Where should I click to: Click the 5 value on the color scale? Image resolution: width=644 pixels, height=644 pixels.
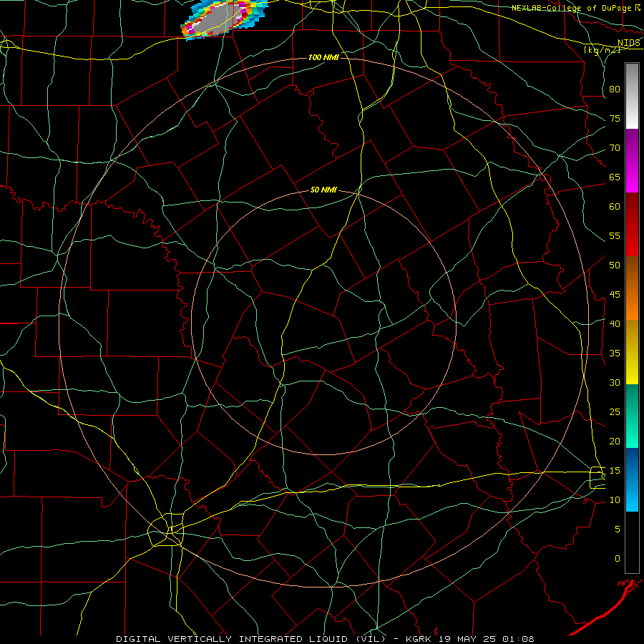(618, 530)
